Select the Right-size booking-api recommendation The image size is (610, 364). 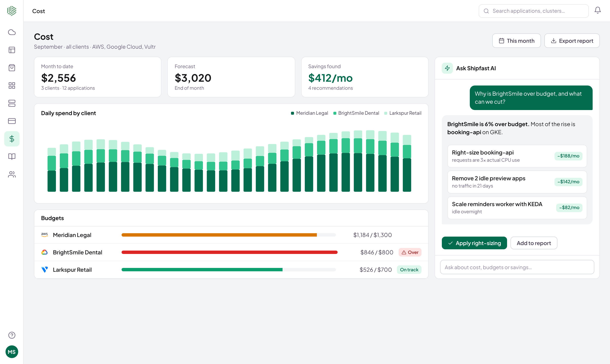coord(517,156)
